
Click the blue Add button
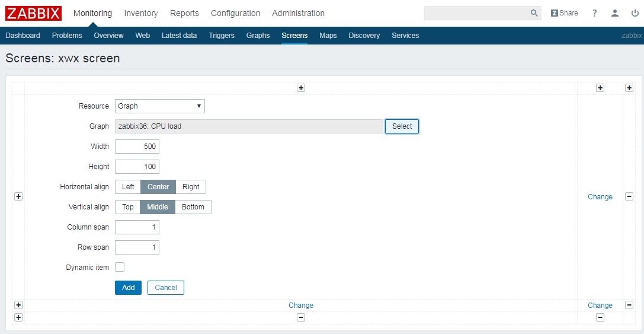128,288
